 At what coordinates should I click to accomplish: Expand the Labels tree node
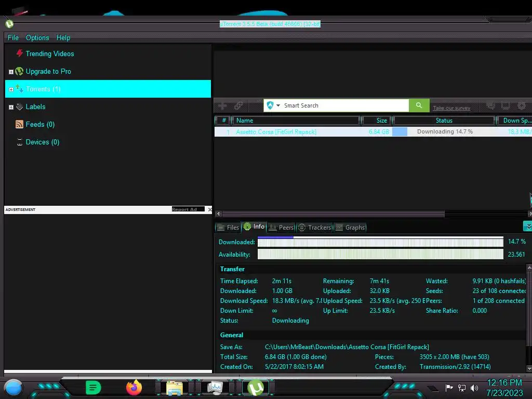point(11,107)
